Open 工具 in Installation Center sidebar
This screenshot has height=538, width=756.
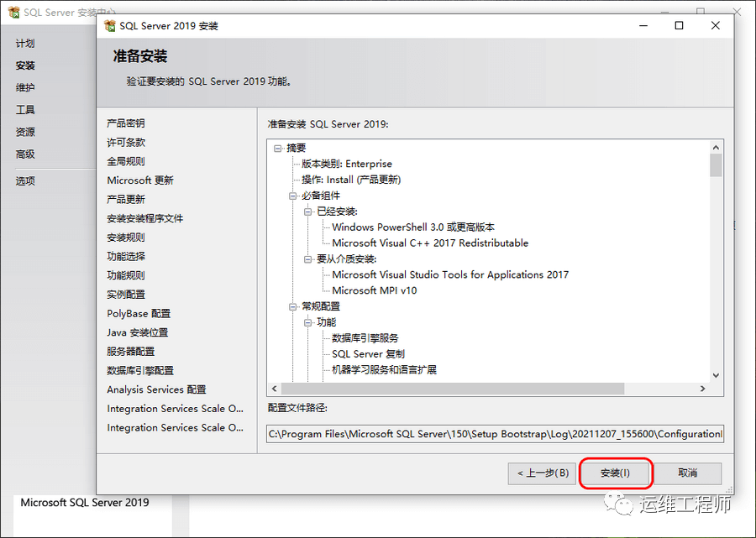click(25, 110)
